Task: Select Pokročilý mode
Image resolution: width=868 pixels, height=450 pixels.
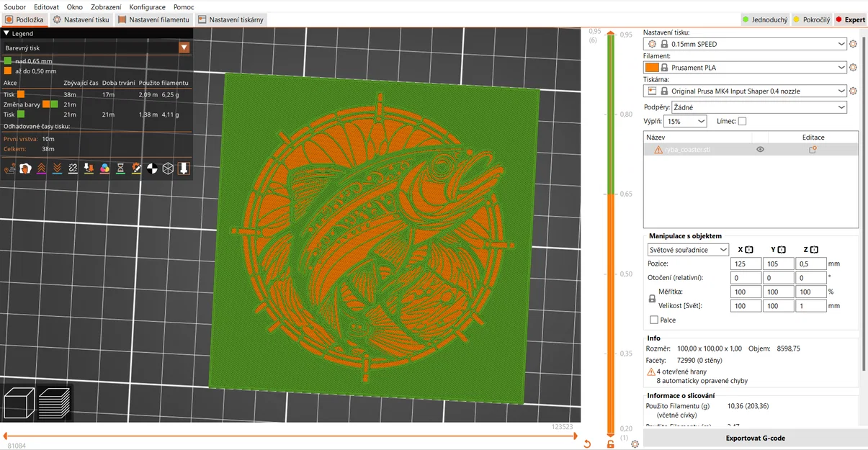Action: [812, 19]
